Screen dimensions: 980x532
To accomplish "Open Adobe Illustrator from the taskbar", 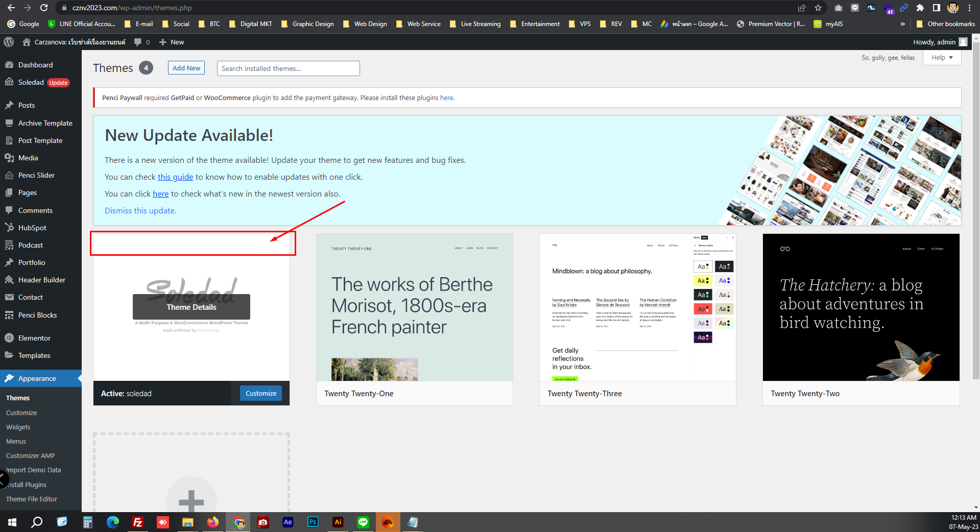I will pos(338,522).
